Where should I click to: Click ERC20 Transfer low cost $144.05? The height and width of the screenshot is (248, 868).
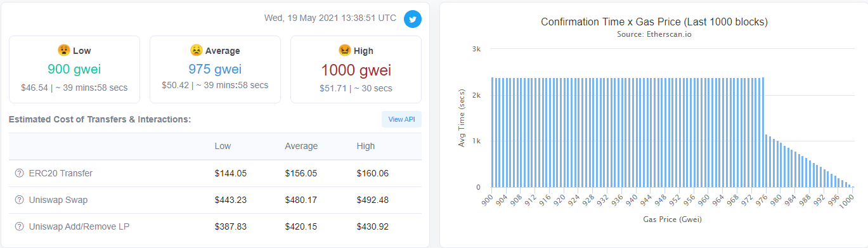coord(231,173)
